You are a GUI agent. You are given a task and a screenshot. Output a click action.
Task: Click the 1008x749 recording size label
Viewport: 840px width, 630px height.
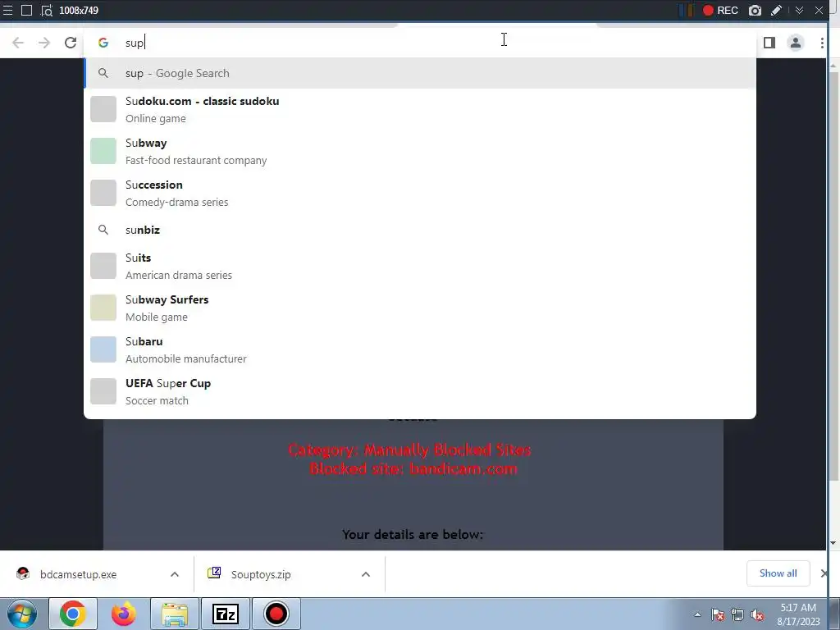tap(79, 10)
